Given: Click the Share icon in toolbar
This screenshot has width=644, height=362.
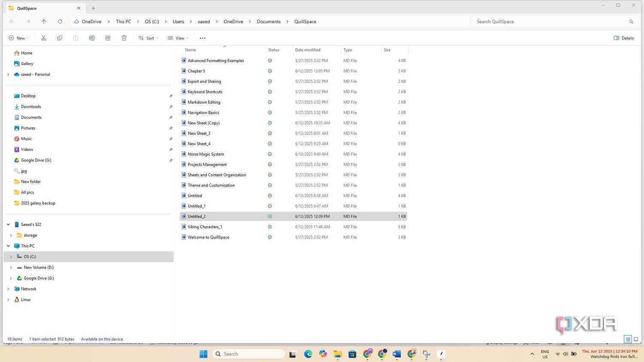Looking at the screenshot, I should (108, 38).
